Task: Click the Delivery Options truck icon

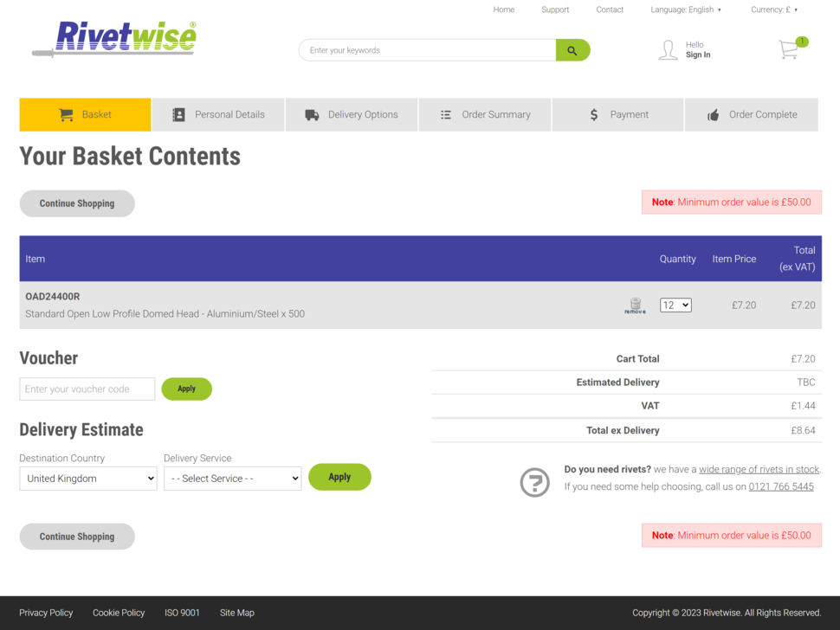Action: pyautogui.click(x=312, y=114)
